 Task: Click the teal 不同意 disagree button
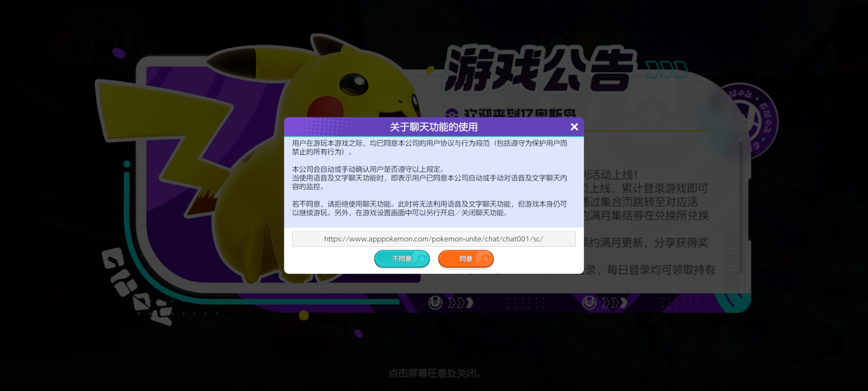(402, 259)
